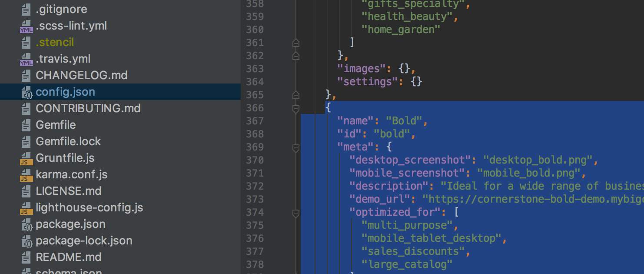Open README.md in the project tree
This screenshot has height=274, width=644.
pyautogui.click(x=68, y=257)
